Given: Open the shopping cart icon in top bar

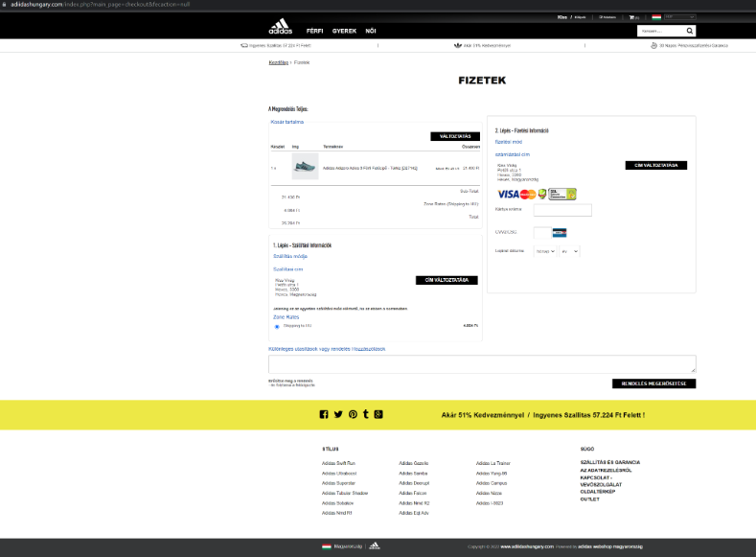Looking at the screenshot, I should tap(632, 17).
